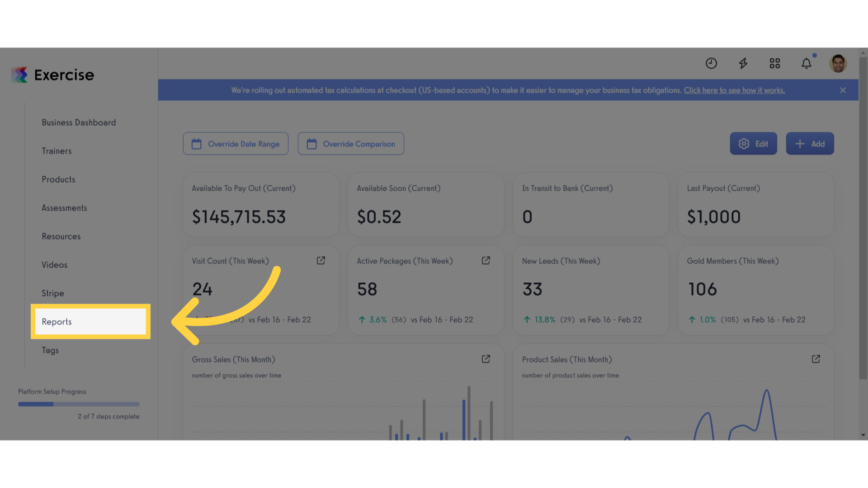The image size is (868, 488).
Task: Click the lightning bolt quick actions icon
Action: point(743,63)
